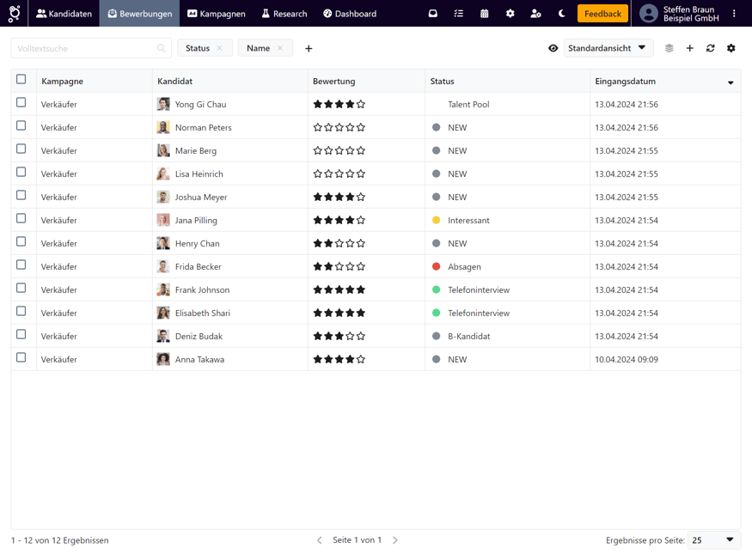Remove the Status filter chip
This screenshot has height=560, width=752.
(x=220, y=49)
